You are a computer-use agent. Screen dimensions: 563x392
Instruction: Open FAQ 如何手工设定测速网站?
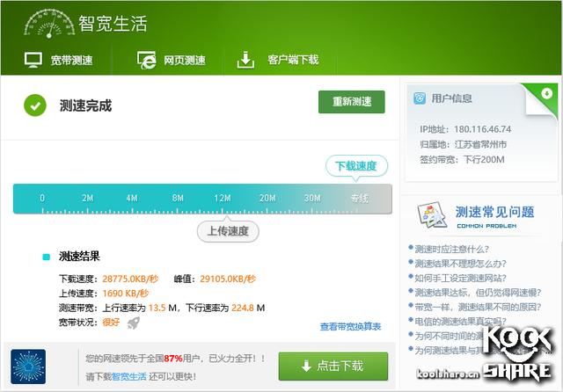[x=460, y=278]
